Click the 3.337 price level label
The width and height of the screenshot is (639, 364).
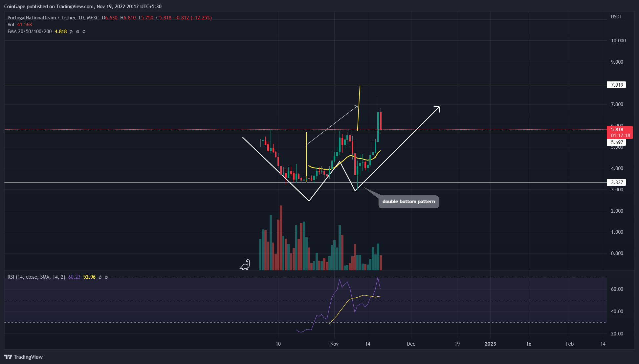tap(617, 182)
